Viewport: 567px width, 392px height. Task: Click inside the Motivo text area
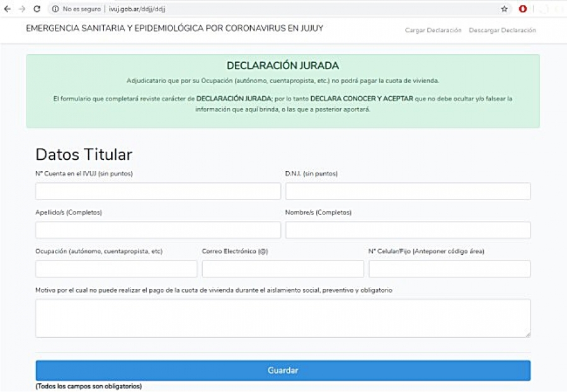[283, 318]
